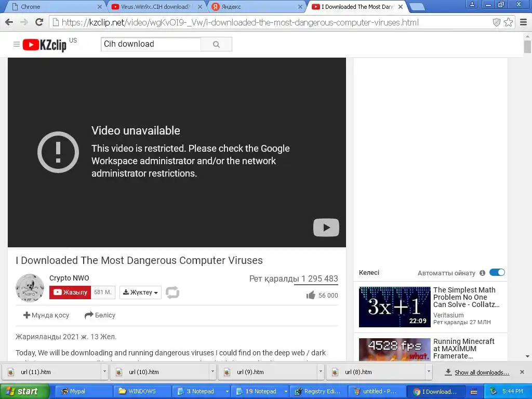532x399 pixels.
Task: Bookmark the page with the star icon
Action: pyautogui.click(x=508, y=22)
